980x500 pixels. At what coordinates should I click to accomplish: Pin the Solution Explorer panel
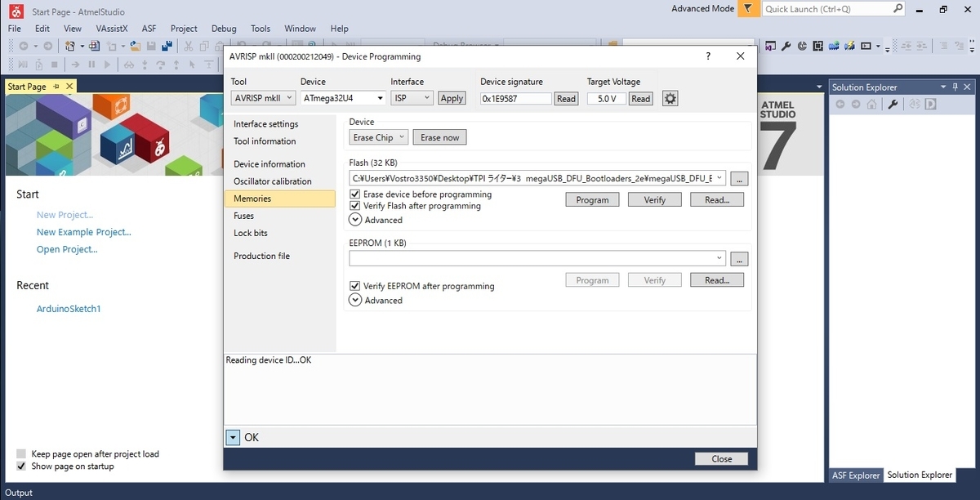[955, 87]
